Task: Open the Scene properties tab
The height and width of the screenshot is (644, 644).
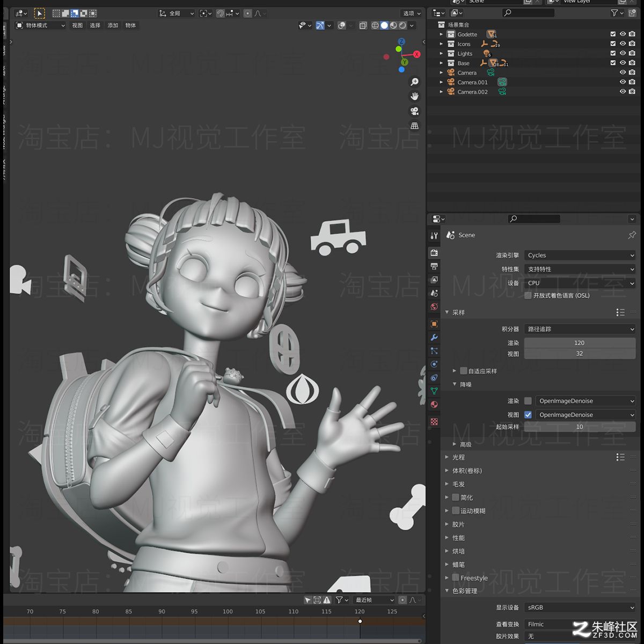Action: (x=434, y=293)
